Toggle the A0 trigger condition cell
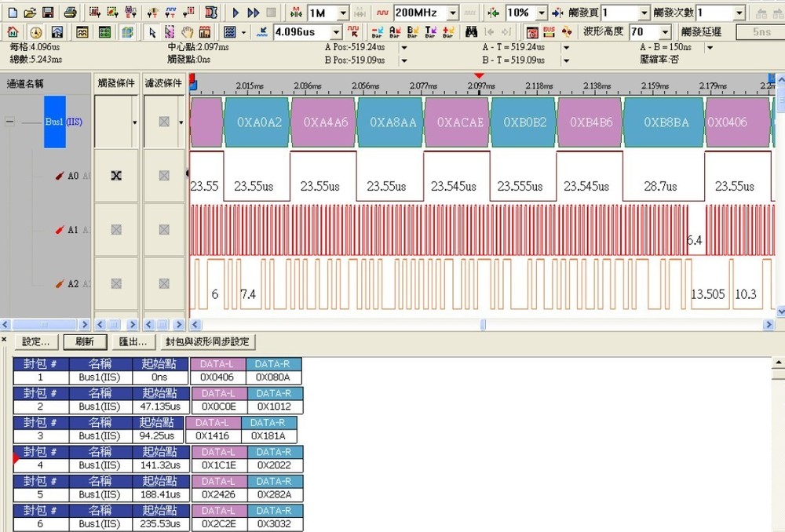The height and width of the screenshot is (532, 785). click(116, 176)
